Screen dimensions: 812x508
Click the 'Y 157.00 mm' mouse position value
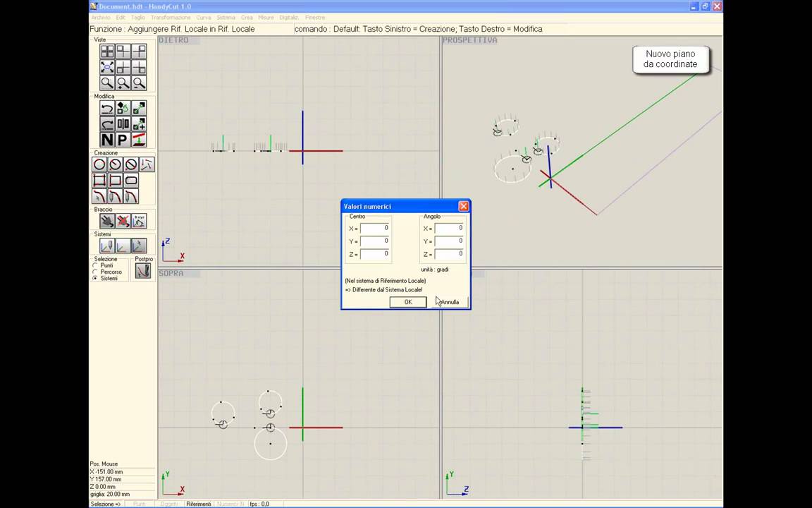(x=106, y=480)
